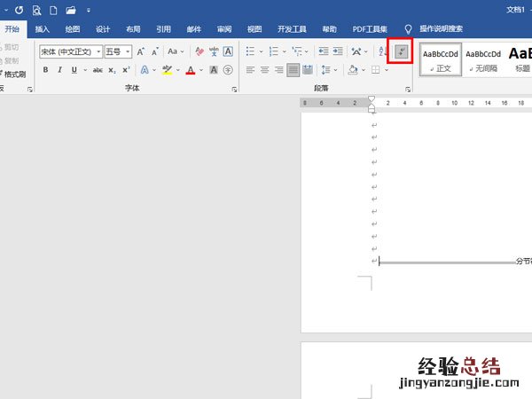Open the 审阅 (Review) ribbon tab
This screenshot has height=399, width=532.
224,28
